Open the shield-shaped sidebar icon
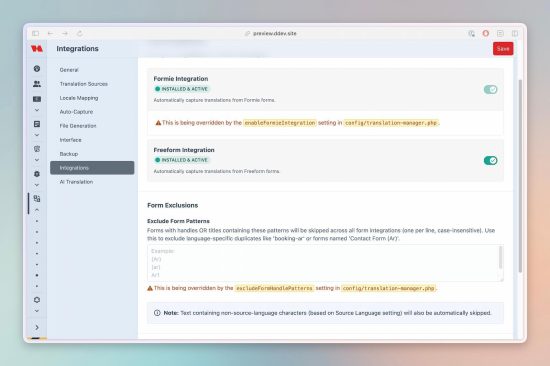This screenshot has height=366, width=550. click(37, 149)
